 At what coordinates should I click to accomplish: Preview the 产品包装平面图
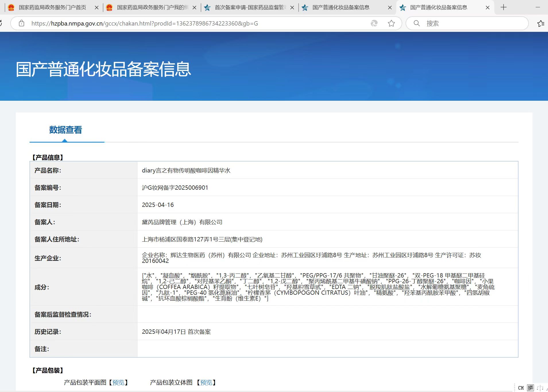pos(118,383)
